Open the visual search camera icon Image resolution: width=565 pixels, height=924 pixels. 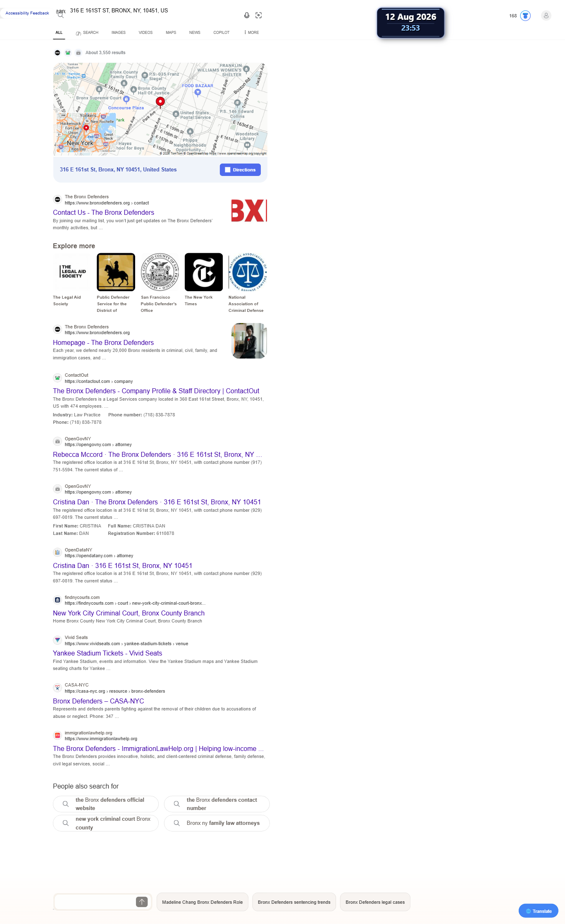(x=259, y=15)
